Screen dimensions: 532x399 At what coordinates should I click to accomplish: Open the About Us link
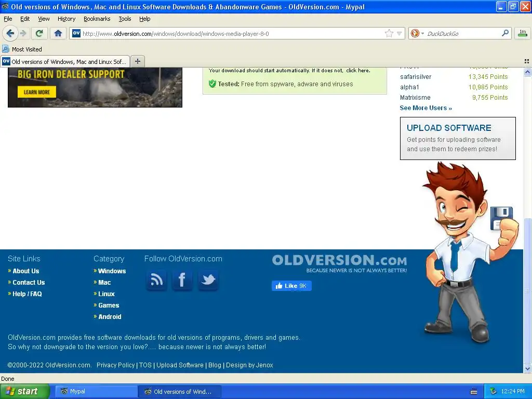[26, 271]
